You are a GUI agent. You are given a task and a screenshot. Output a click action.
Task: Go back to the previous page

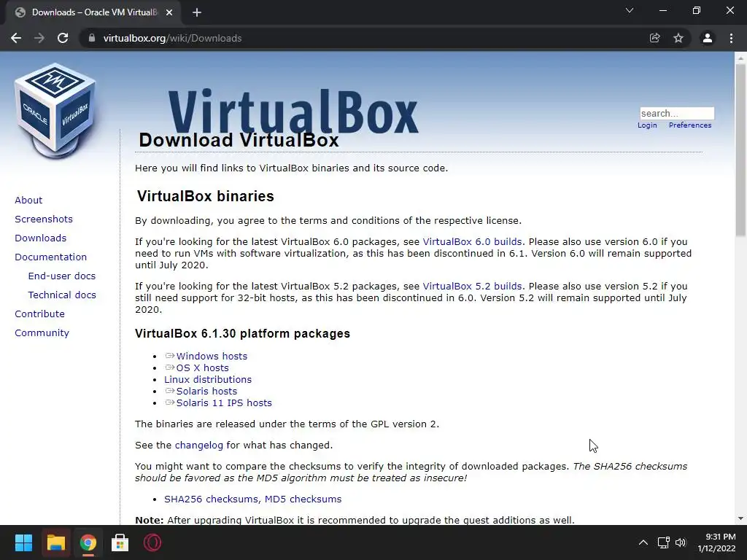(x=16, y=38)
